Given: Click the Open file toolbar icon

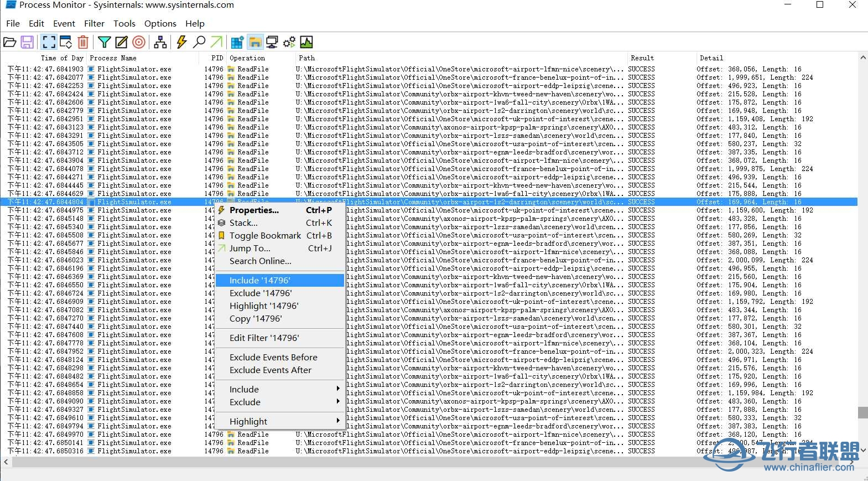Looking at the screenshot, I should point(10,42).
